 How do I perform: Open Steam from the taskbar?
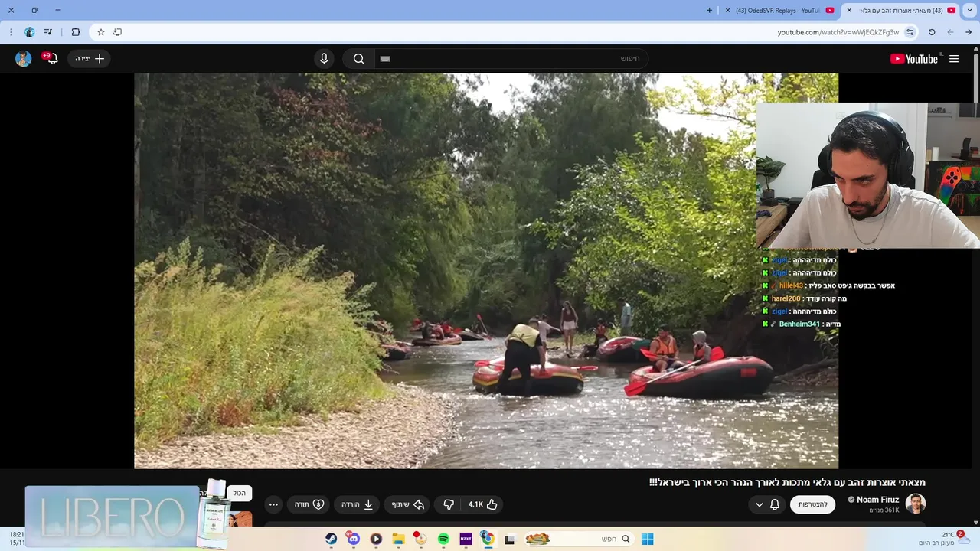(331, 539)
